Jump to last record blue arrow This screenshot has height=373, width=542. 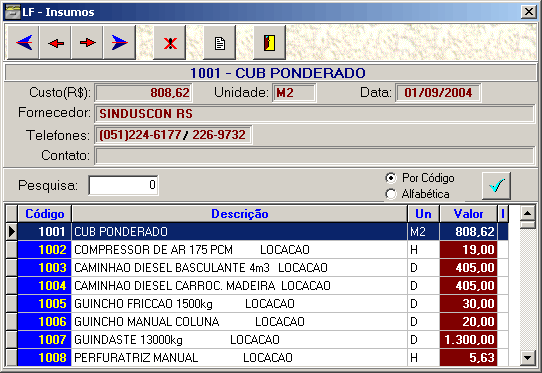pyautogui.click(x=119, y=43)
